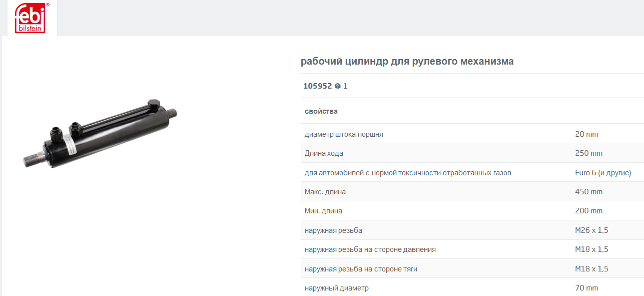Select the наружная резьба M26 x 1,5 value
The width and height of the screenshot is (644, 296).
[x=591, y=230]
